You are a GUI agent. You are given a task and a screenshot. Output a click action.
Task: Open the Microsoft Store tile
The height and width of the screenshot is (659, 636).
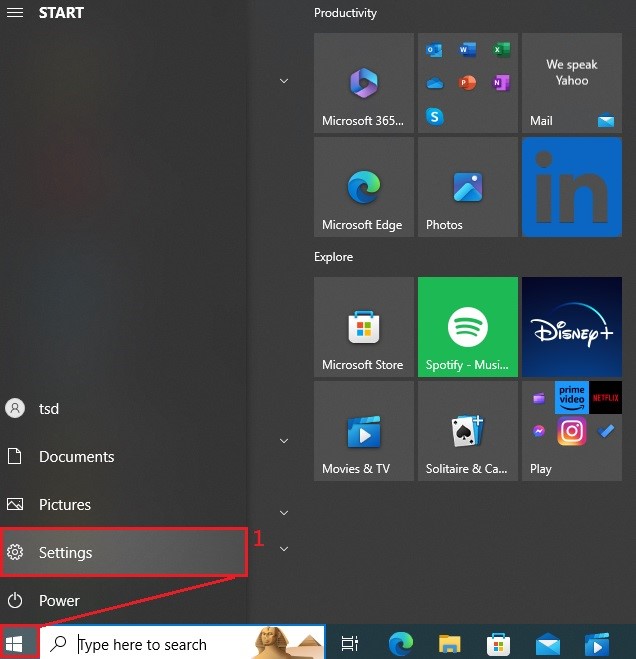pyautogui.click(x=364, y=327)
